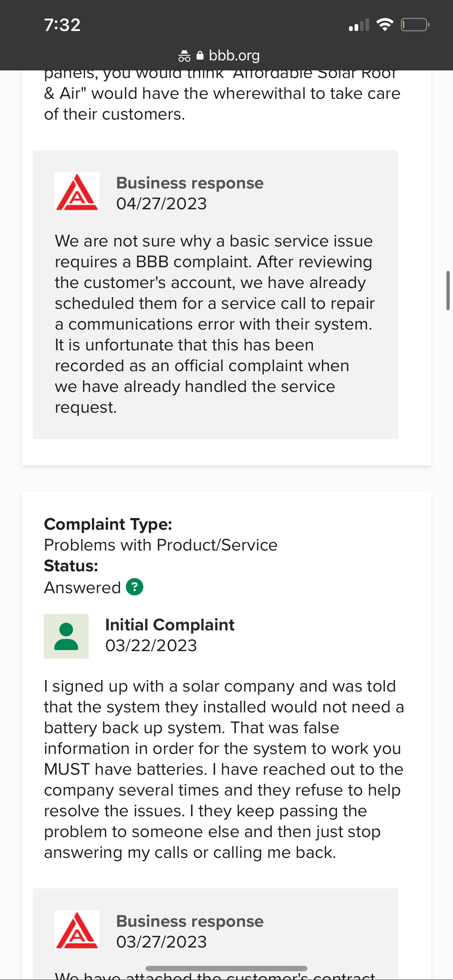The image size is (453, 980).
Task: Tap the red logo beside the 03/27/2023 response
Action: 77,930
